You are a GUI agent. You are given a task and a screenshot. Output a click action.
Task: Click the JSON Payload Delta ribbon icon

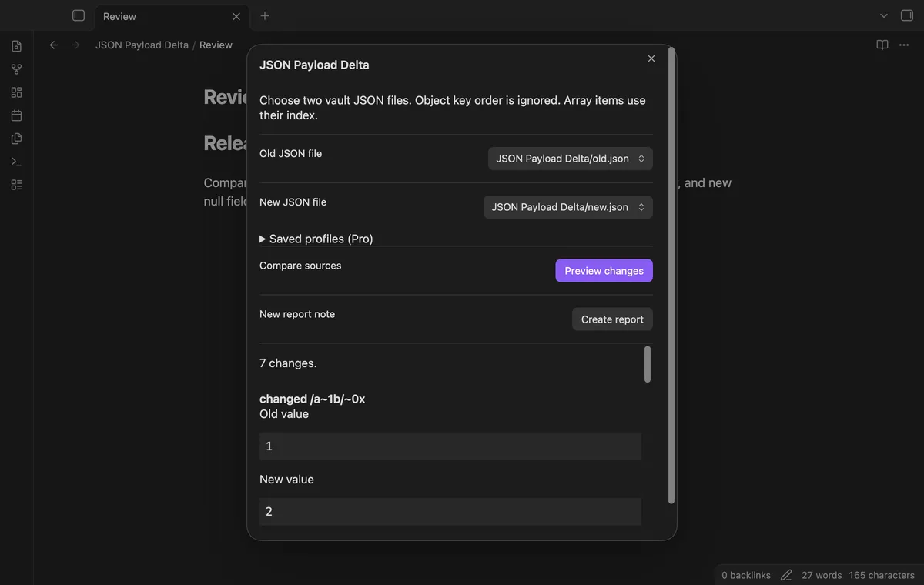click(x=16, y=185)
